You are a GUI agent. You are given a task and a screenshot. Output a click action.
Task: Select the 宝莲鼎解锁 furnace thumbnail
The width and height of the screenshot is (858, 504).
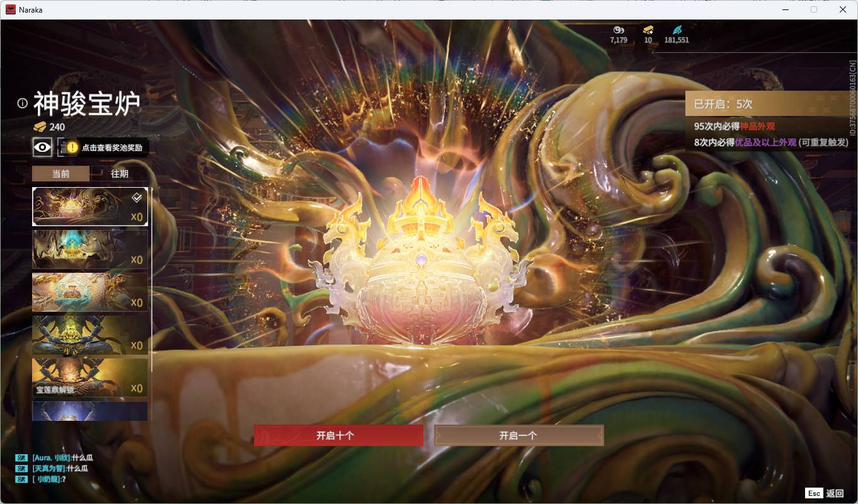click(x=90, y=377)
